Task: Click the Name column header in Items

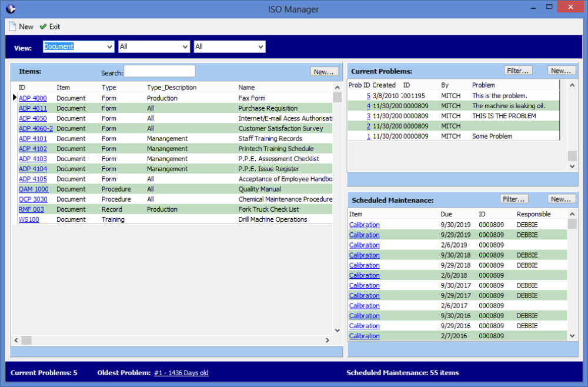Action: [x=246, y=88]
